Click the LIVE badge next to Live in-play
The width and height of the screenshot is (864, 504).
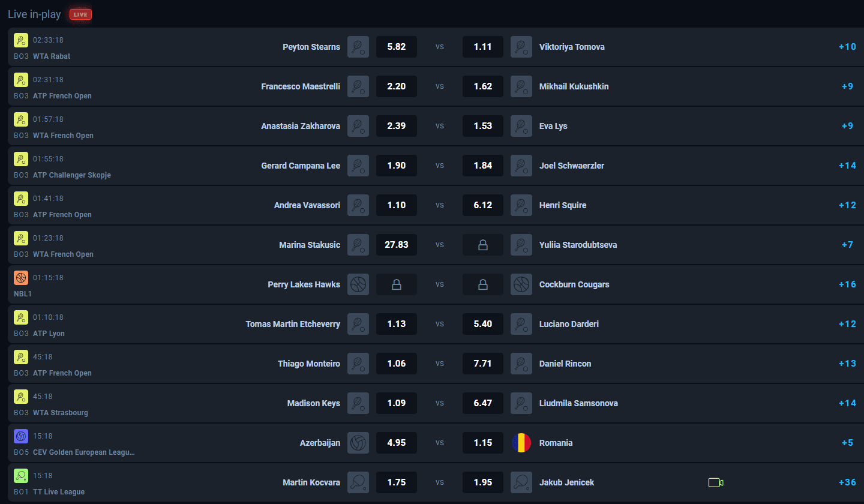pos(80,14)
